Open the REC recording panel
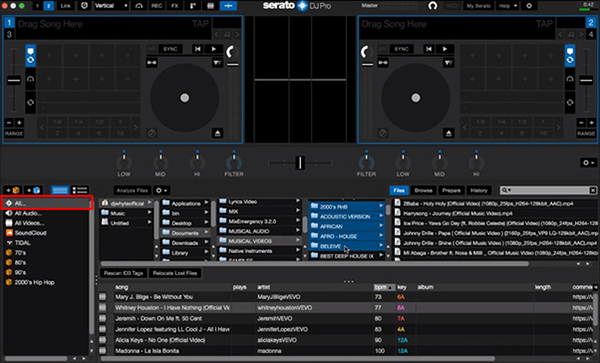The width and height of the screenshot is (600, 363). (x=156, y=6)
